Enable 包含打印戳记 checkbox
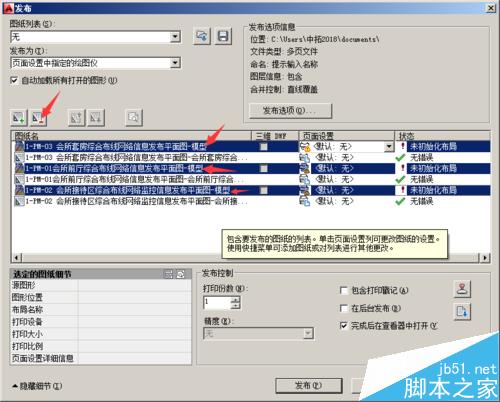 (x=344, y=291)
